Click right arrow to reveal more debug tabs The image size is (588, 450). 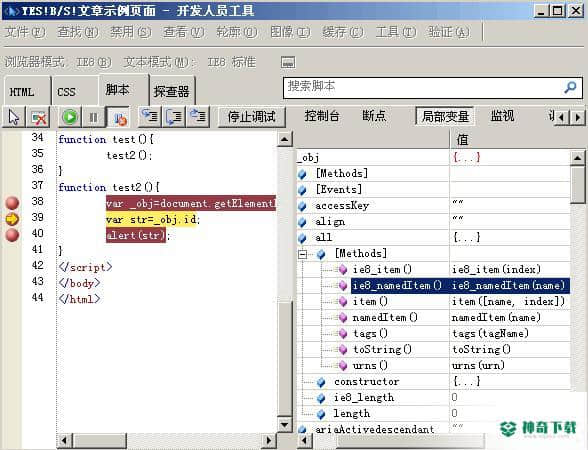[x=578, y=117]
